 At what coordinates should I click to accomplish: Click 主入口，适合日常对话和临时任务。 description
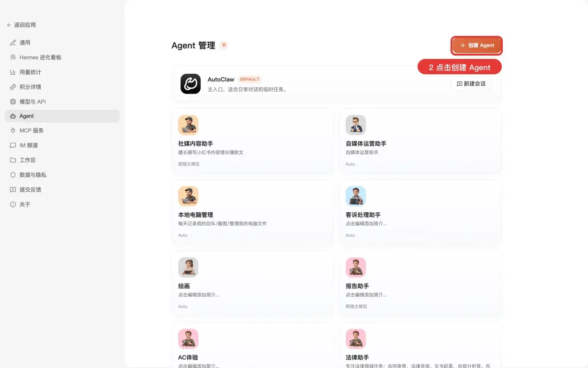[x=247, y=90]
